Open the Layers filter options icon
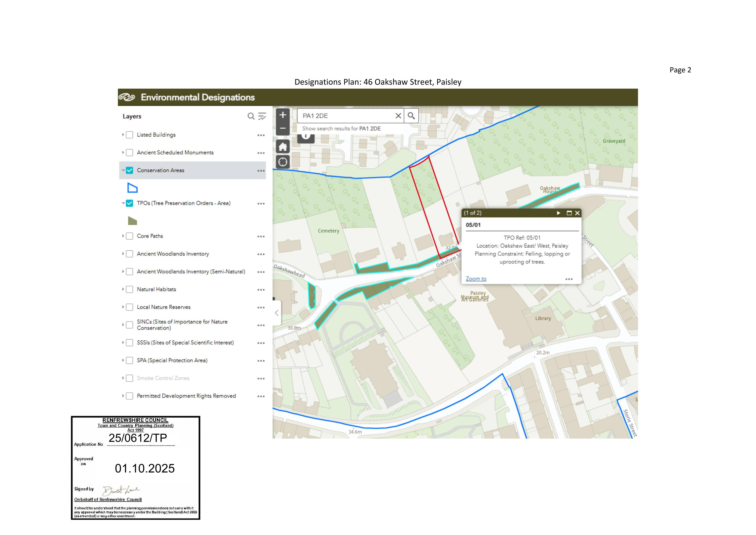The height and width of the screenshot is (535, 756). pos(262,116)
